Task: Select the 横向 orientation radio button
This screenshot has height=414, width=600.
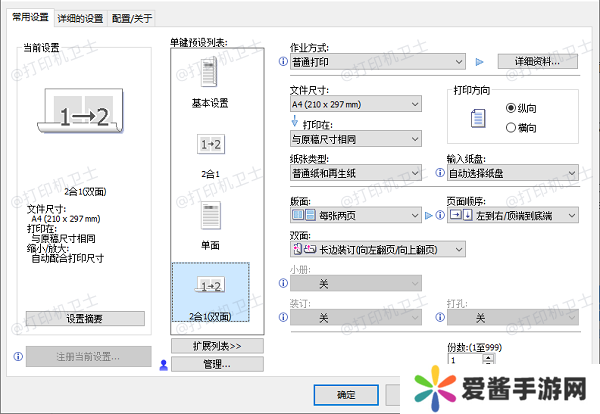Action: tap(513, 127)
